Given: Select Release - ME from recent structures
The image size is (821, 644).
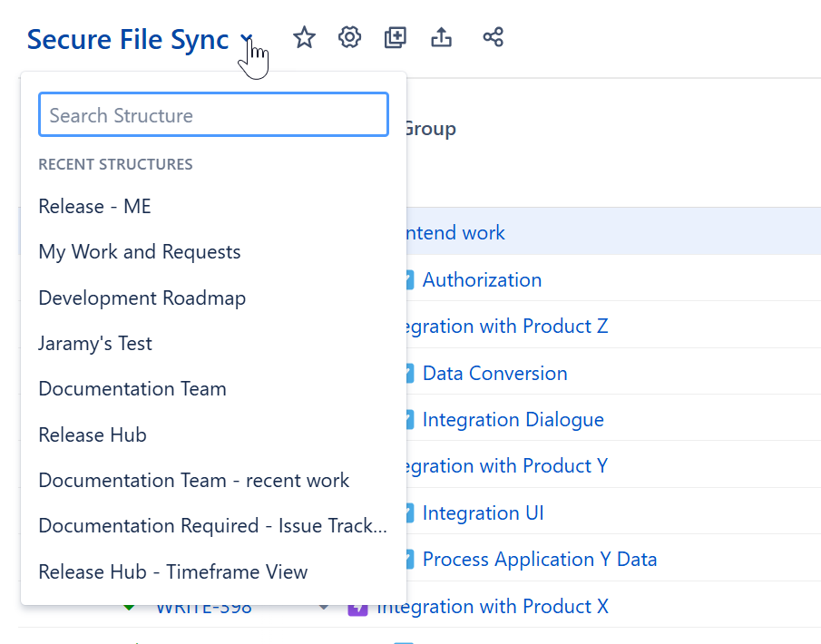Looking at the screenshot, I should point(94,206).
